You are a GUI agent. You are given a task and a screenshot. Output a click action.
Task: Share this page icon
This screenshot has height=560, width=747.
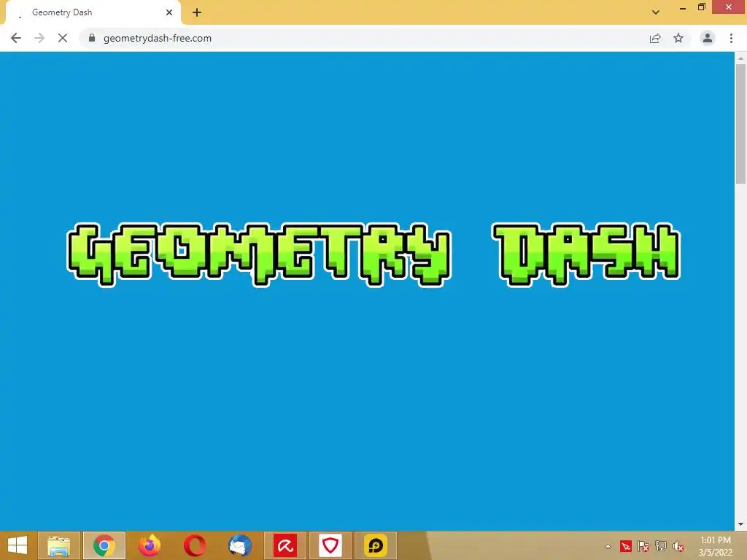(x=655, y=38)
